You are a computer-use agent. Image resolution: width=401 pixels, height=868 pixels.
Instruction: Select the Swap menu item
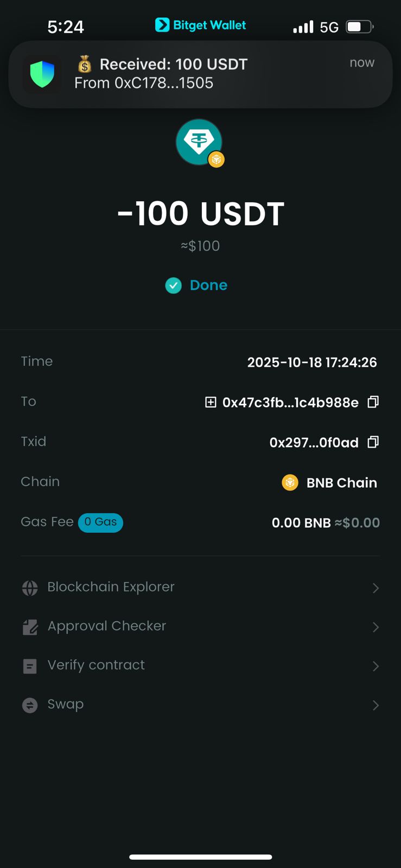pos(66,704)
